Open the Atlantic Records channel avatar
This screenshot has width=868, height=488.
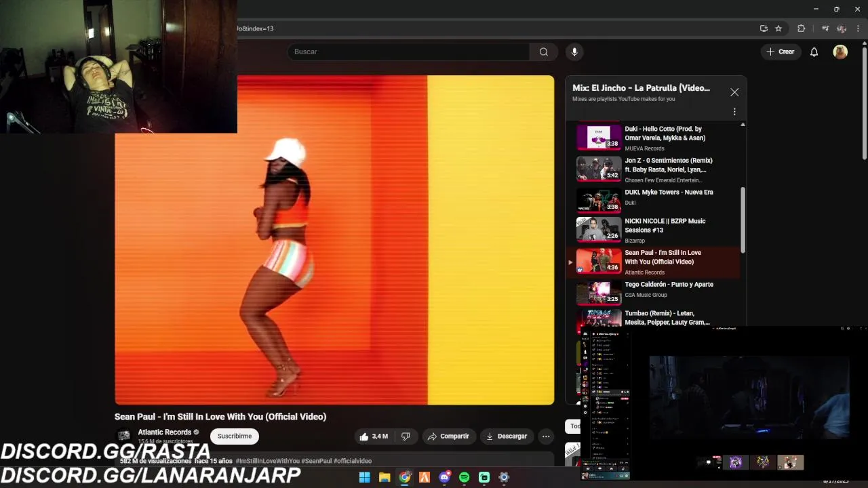tap(123, 436)
